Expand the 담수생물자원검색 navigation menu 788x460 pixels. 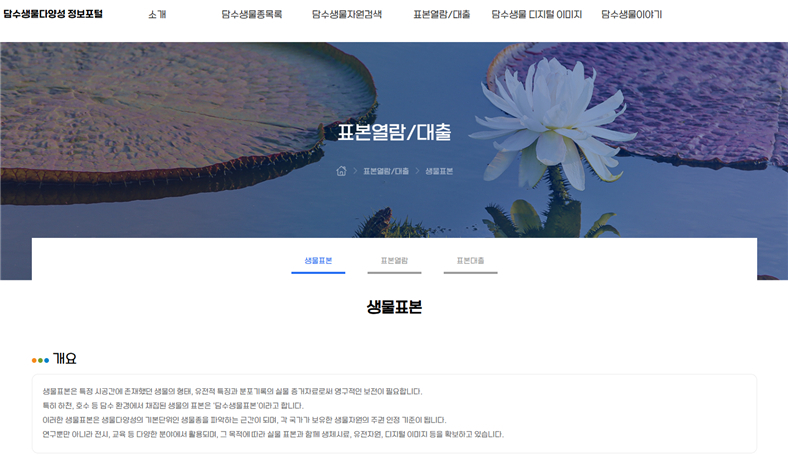click(346, 15)
